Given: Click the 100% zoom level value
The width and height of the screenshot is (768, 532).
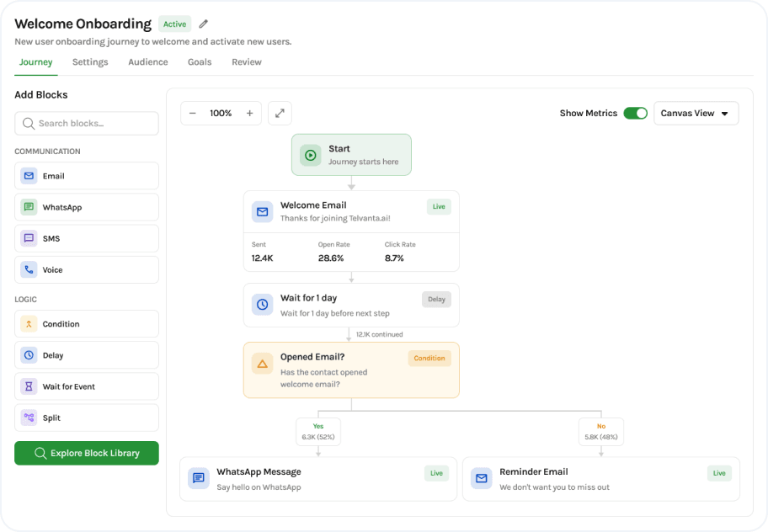Looking at the screenshot, I should point(221,113).
